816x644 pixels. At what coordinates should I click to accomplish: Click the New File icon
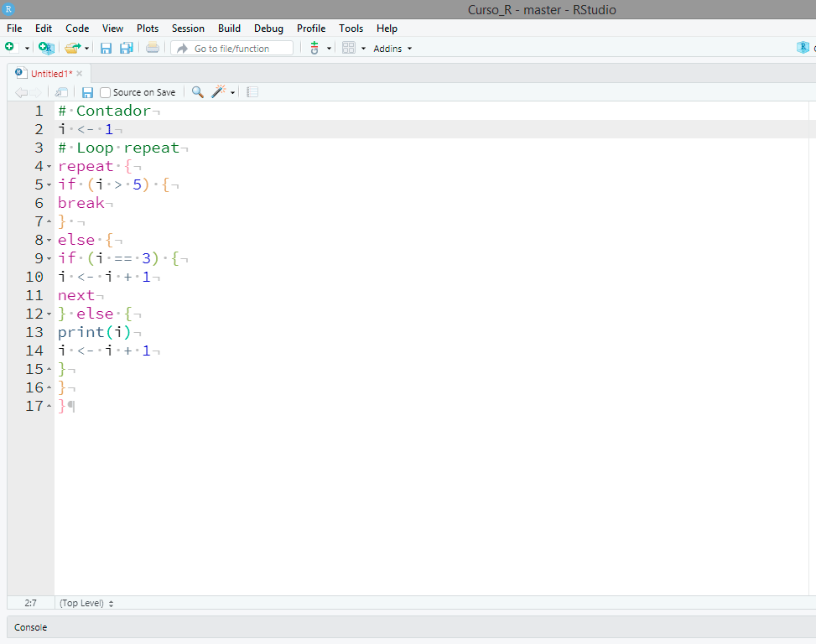(x=10, y=48)
